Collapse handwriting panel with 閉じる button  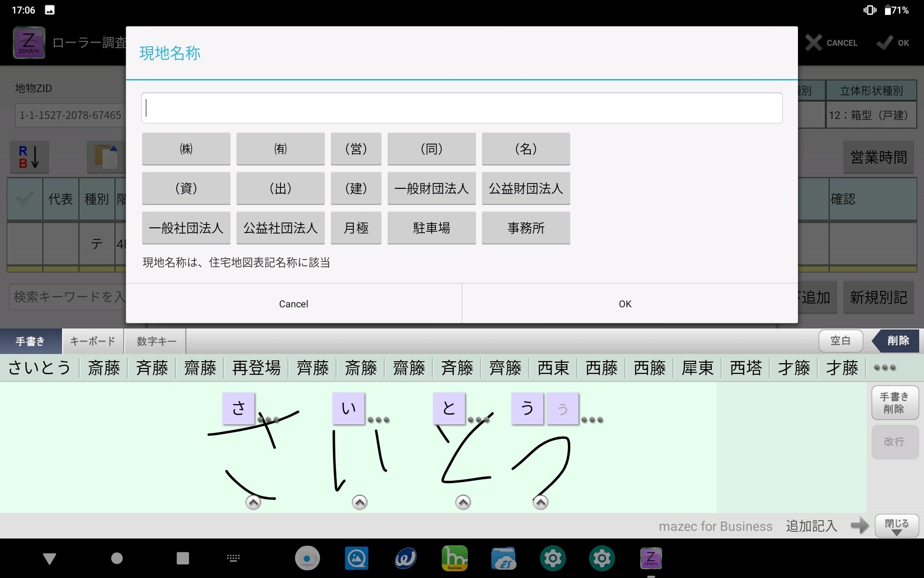point(896,526)
